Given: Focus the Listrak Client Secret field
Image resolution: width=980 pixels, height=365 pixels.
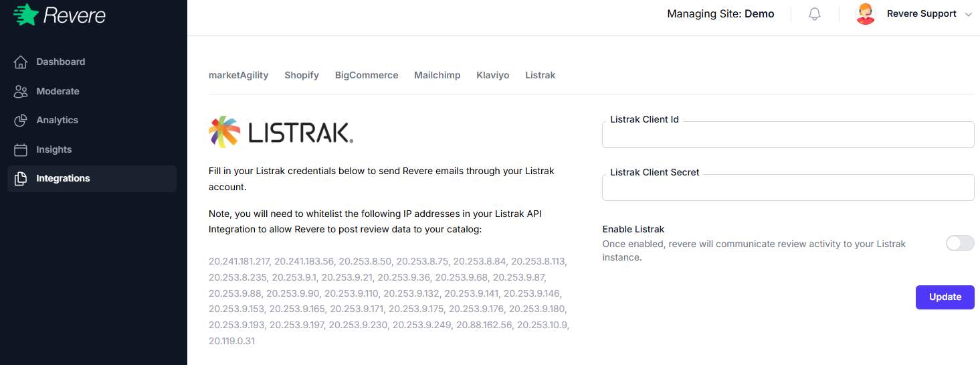Looking at the screenshot, I should 788,188.
